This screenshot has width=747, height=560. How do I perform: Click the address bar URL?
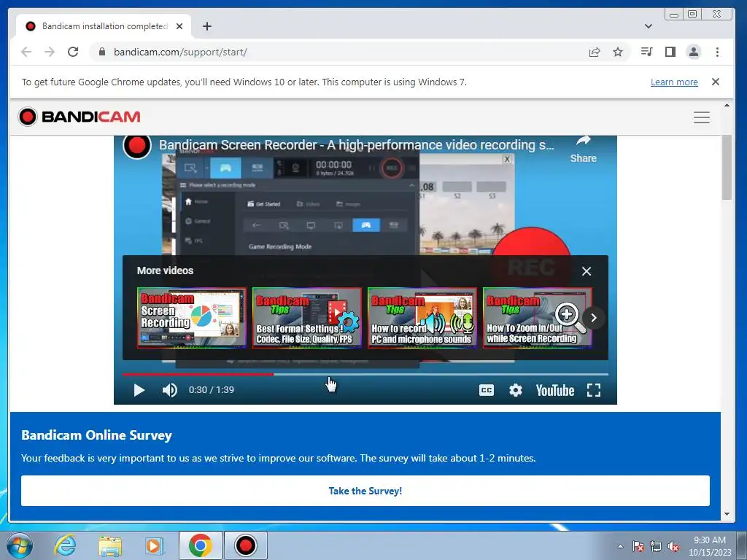point(181,52)
